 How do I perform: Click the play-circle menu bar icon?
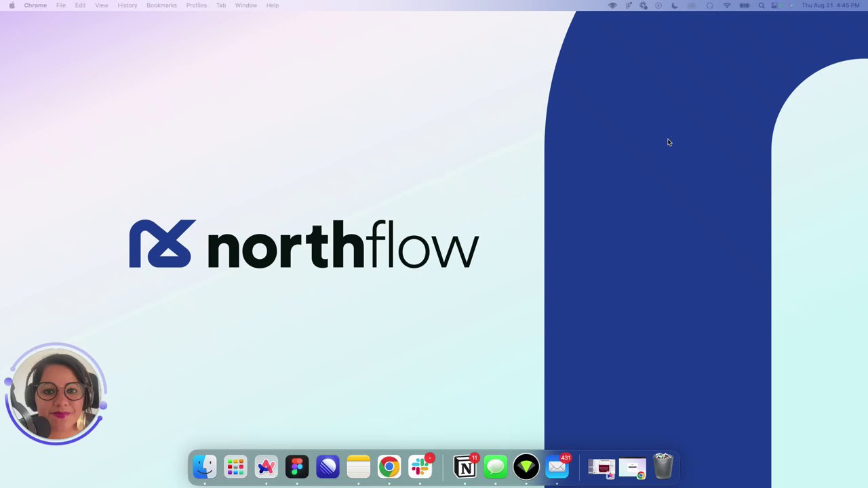tap(658, 5)
